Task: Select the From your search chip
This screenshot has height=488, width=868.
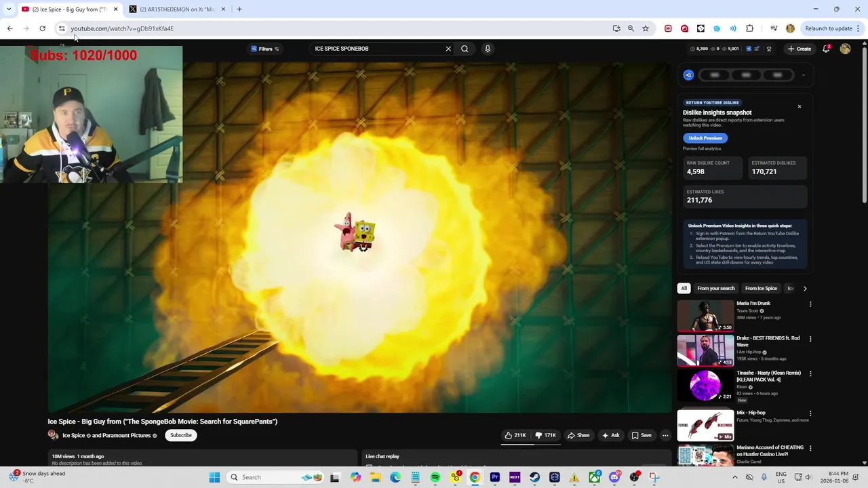Action: pyautogui.click(x=716, y=288)
